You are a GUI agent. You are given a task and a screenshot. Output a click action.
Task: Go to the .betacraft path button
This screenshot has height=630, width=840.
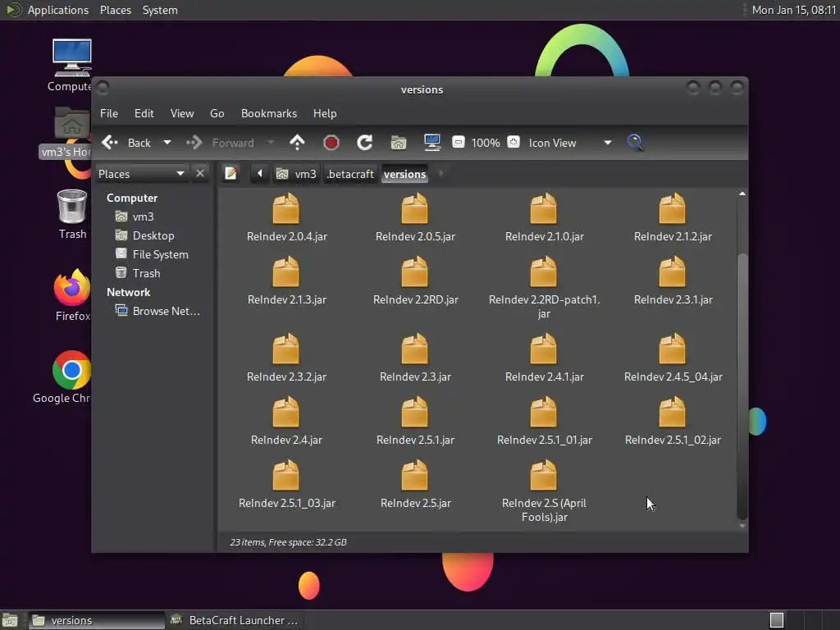coord(350,174)
